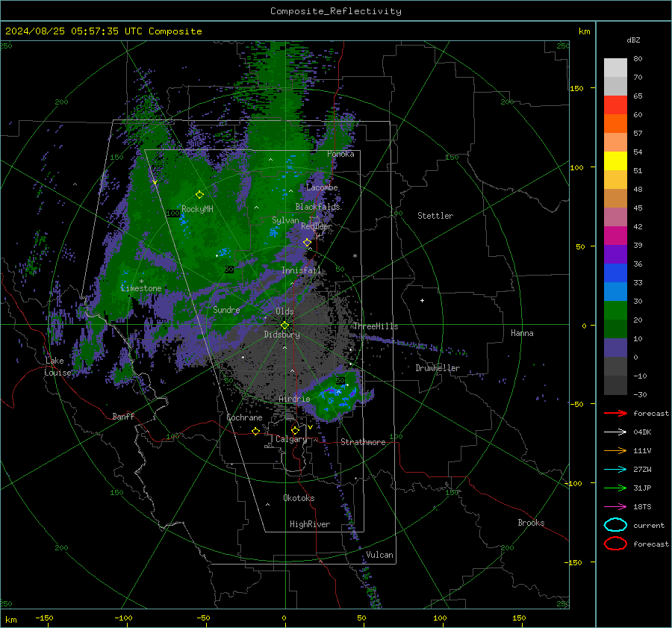Click the dBZ legend heading
672x628 pixels.
(633, 40)
